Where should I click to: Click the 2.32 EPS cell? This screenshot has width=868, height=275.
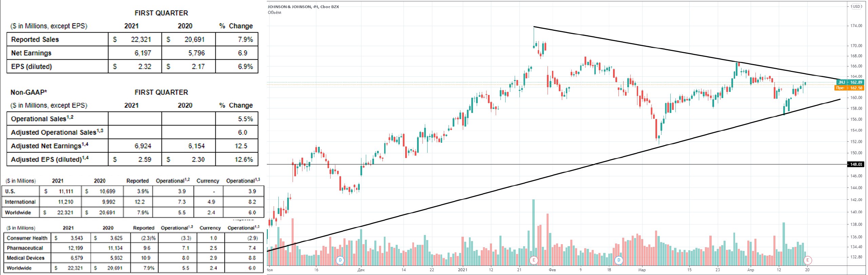[145, 66]
